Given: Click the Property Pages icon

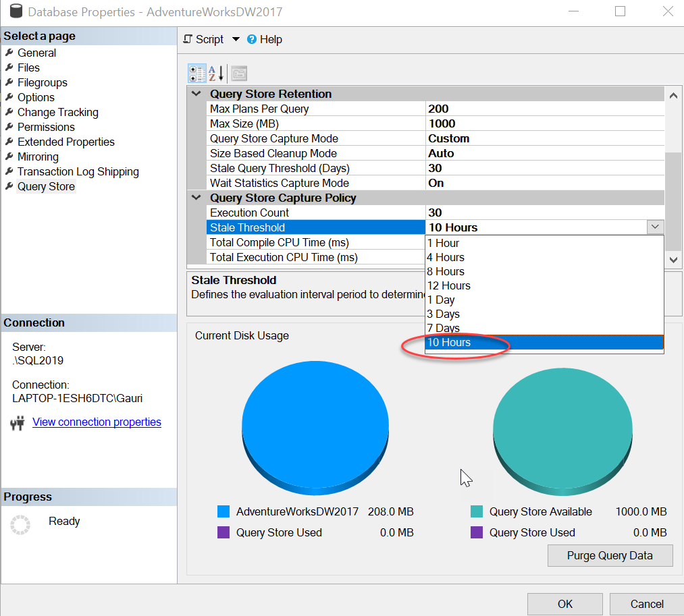Looking at the screenshot, I should click(239, 73).
